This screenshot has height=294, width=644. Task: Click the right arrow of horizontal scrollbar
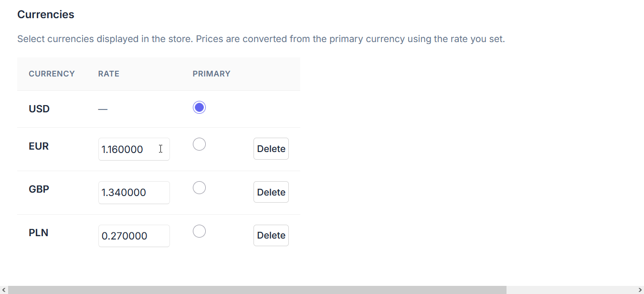[x=640, y=290]
